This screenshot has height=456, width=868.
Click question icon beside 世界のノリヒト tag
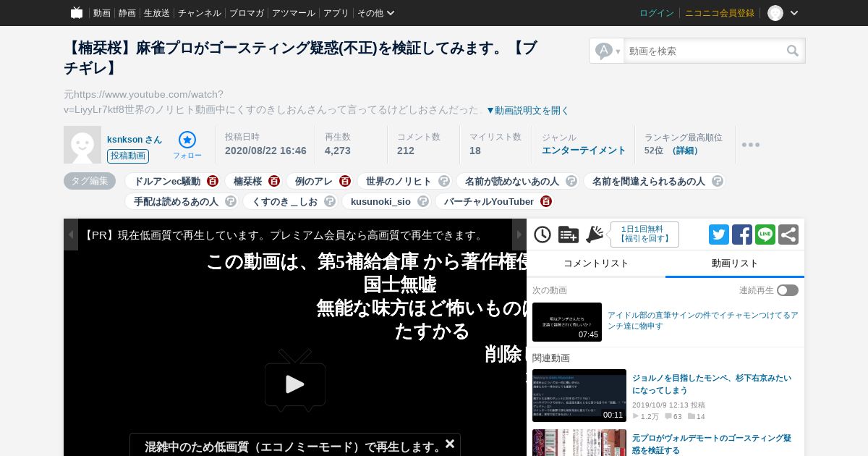pyautogui.click(x=444, y=181)
